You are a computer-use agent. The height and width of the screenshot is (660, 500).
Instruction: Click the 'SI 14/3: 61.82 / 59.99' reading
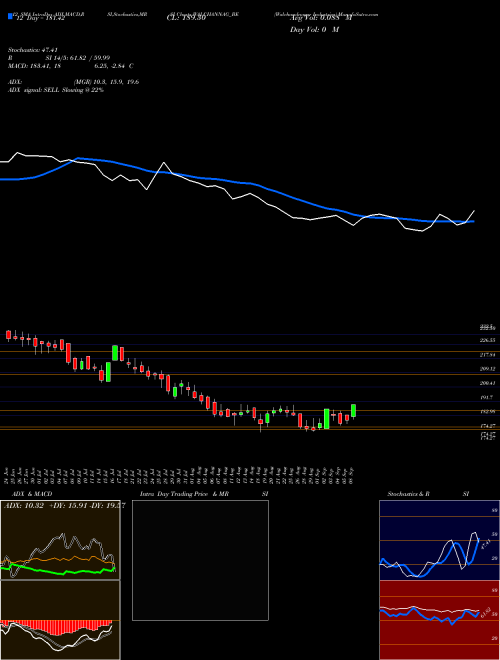point(78,58)
